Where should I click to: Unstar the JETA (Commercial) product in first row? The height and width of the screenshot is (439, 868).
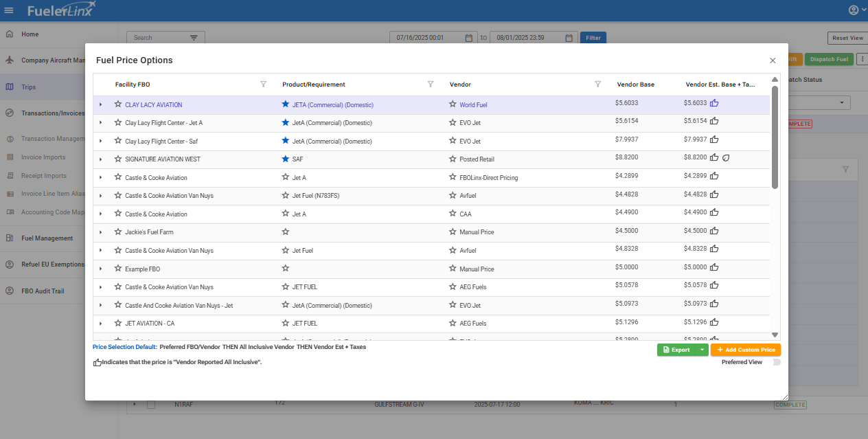coord(286,104)
